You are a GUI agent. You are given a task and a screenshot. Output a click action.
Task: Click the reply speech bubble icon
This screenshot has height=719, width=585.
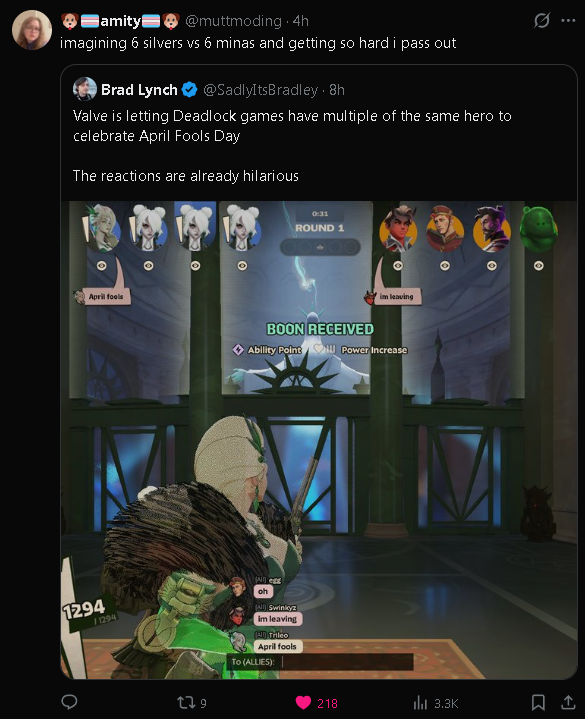[x=69, y=702]
